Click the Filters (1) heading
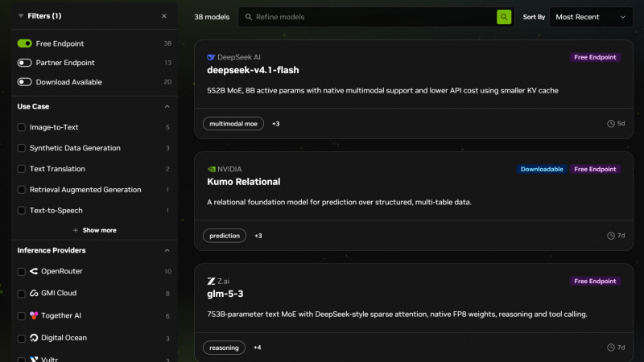The width and height of the screenshot is (644, 362). coord(44,16)
